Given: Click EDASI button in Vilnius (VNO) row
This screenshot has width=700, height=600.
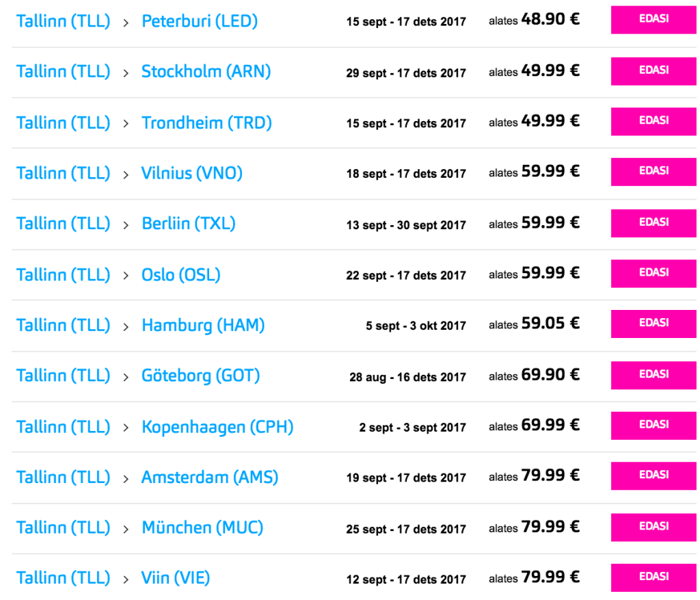Looking at the screenshot, I should pyautogui.click(x=653, y=172).
